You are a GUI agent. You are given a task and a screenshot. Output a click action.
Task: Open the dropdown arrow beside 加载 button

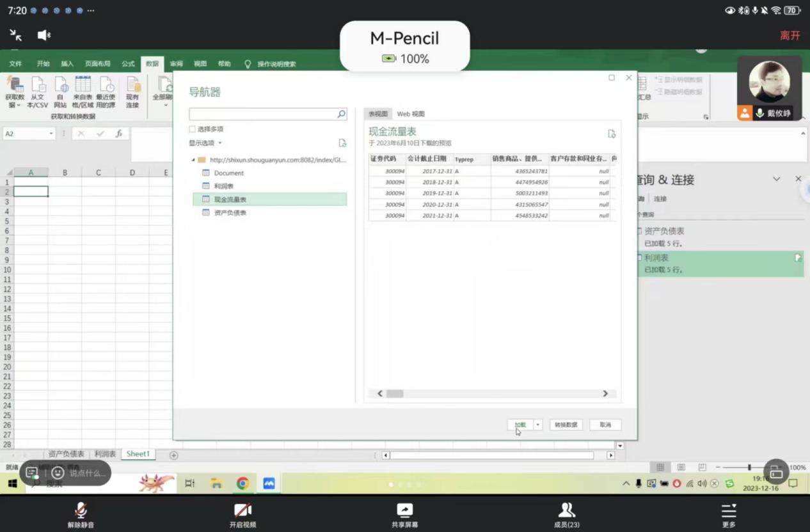538,425
